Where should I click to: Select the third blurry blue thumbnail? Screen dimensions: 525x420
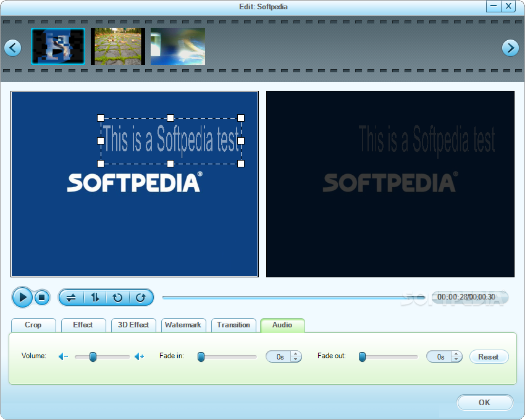(x=178, y=46)
